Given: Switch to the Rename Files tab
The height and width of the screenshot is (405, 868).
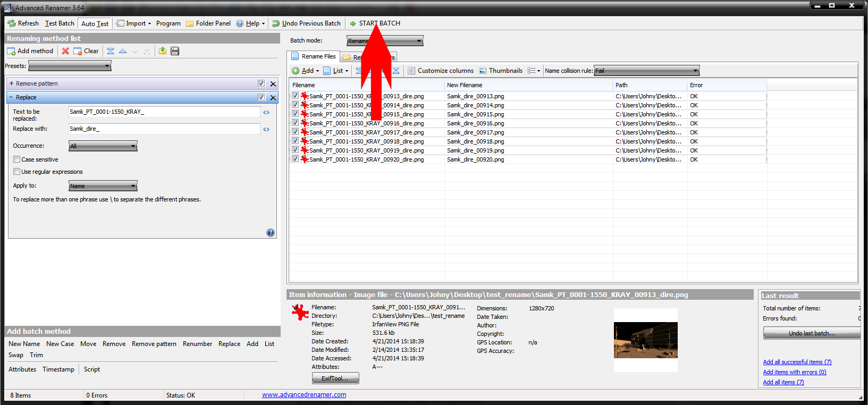Looking at the screenshot, I should [314, 56].
